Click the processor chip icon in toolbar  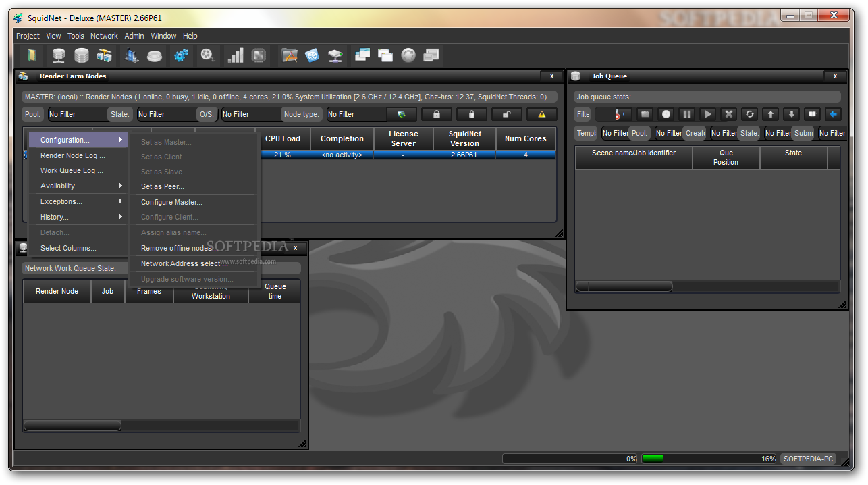tap(259, 55)
